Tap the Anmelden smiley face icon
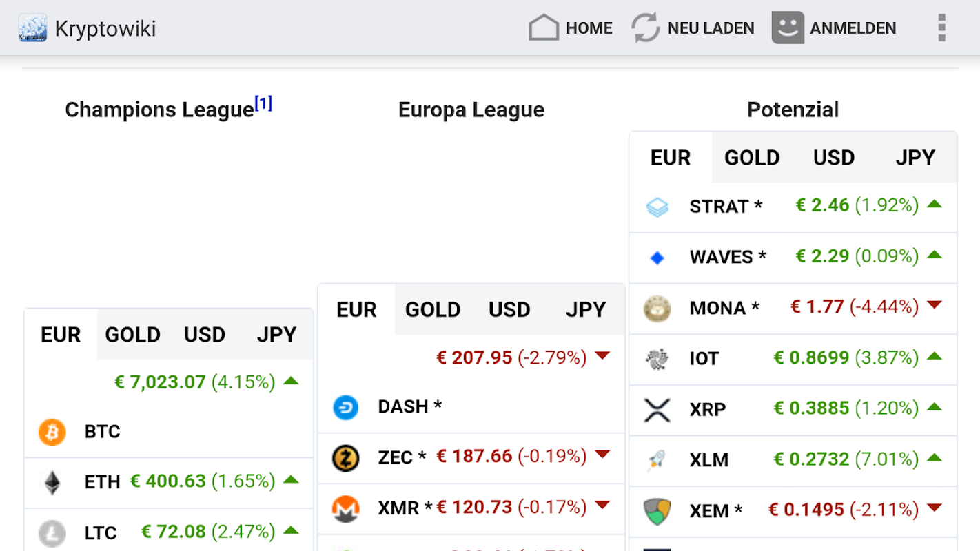Viewport: 980px width, 551px height. coord(788,28)
